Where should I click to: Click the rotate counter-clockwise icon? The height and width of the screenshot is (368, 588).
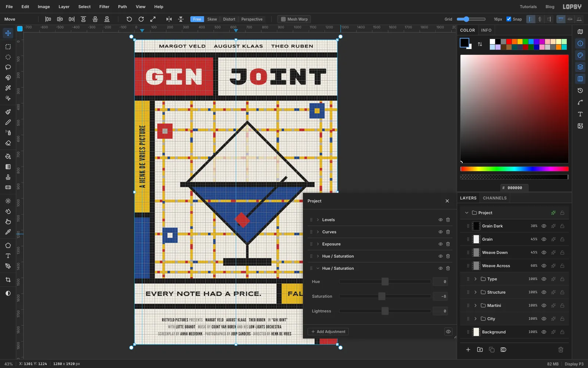point(129,19)
